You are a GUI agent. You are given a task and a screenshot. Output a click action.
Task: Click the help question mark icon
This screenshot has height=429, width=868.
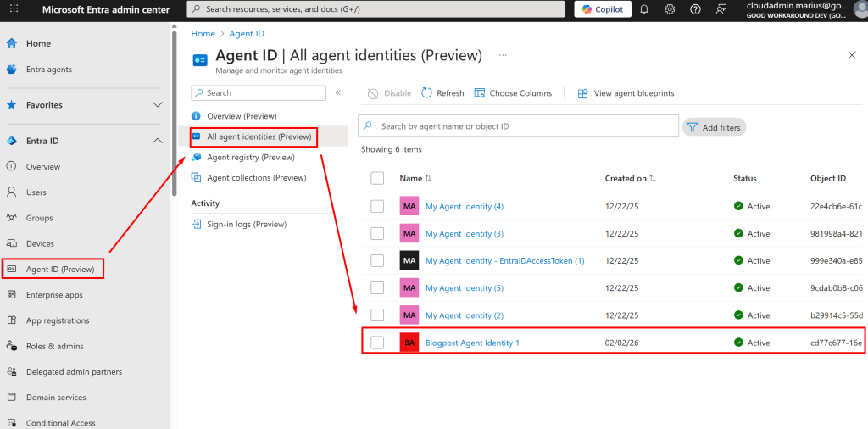[695, 9]
